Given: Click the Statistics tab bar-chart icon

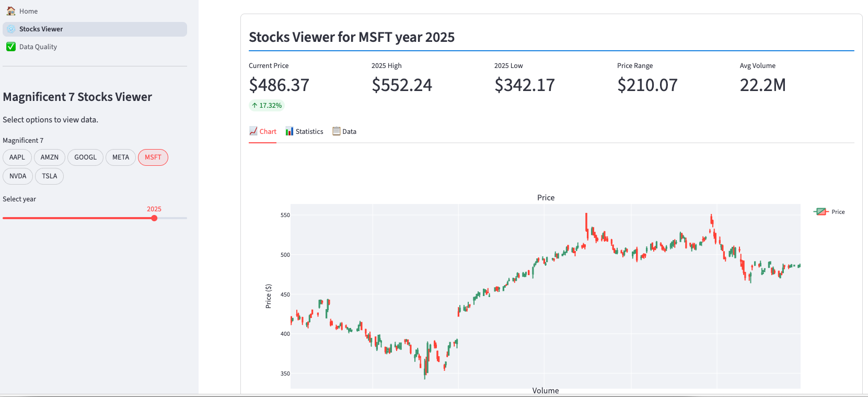Looking at the screenshot, I should pyautogui.click(x=290, y=131).
